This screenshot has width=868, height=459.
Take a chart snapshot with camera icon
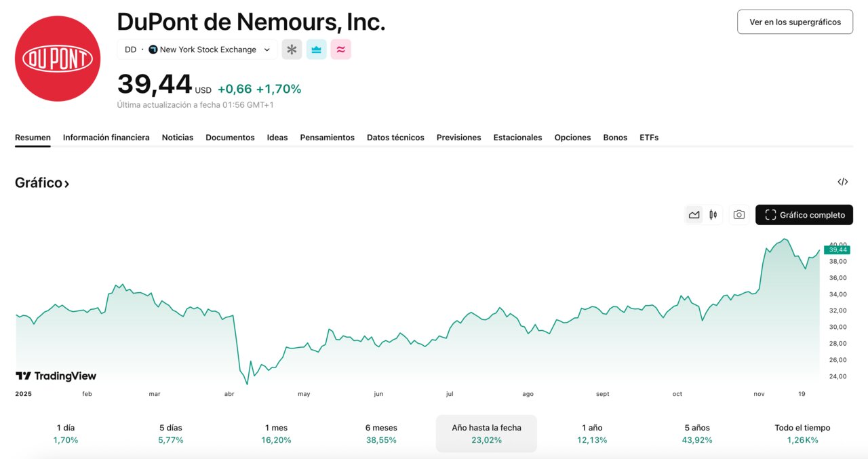[738, 215]
